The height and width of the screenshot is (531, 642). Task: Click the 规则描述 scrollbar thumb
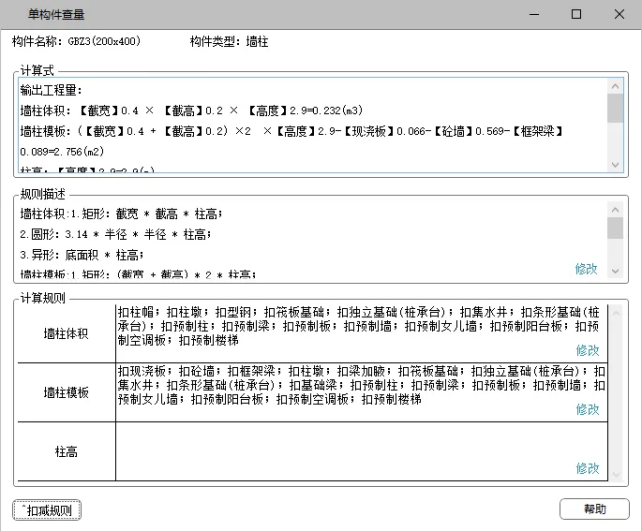(615, 227)
